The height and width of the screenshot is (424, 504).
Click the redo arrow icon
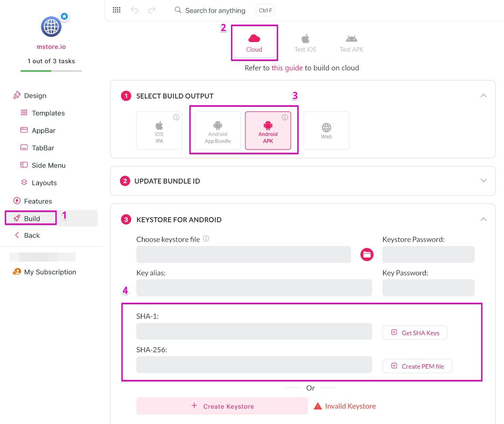[152, 10]
